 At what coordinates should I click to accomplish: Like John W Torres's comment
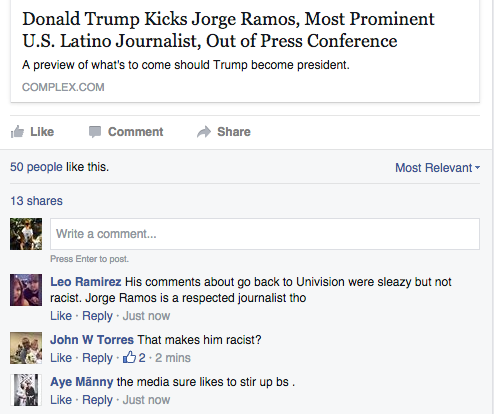point(61,358)
